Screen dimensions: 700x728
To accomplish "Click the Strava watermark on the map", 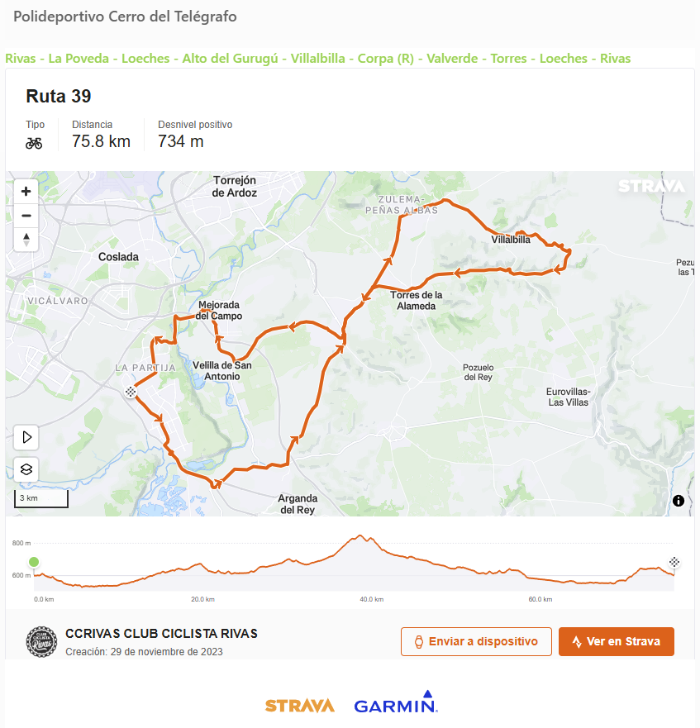I will pos(651,186).
